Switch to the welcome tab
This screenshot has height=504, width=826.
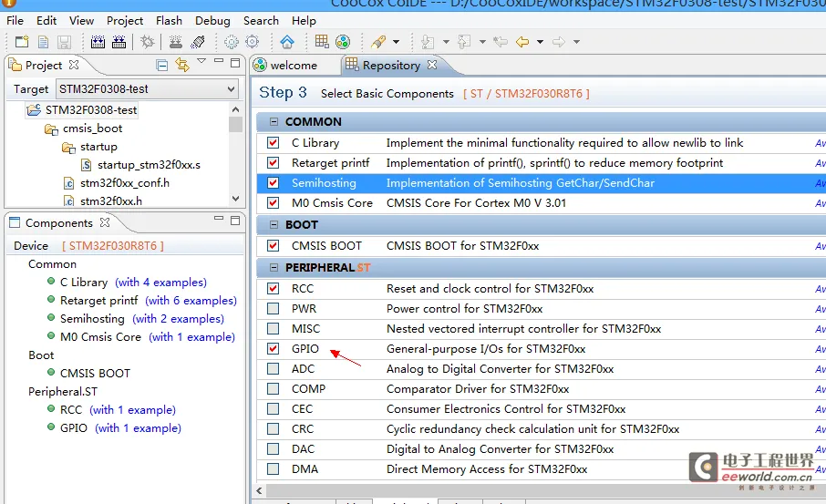tap(293, 66)
